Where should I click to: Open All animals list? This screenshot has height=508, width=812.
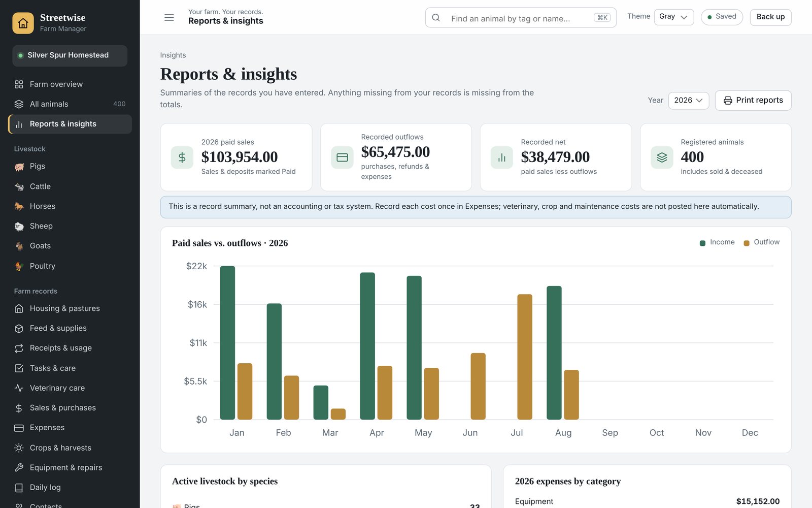[70, 104]
